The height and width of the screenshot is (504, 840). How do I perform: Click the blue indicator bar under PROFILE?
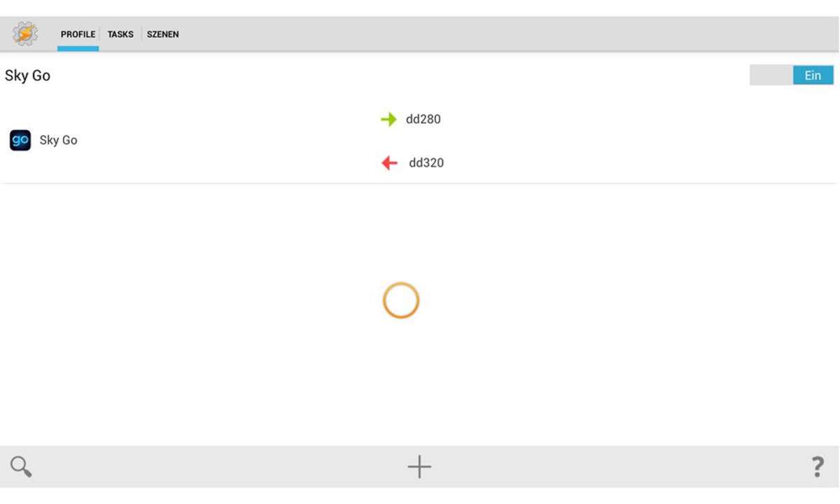point(78,49)
